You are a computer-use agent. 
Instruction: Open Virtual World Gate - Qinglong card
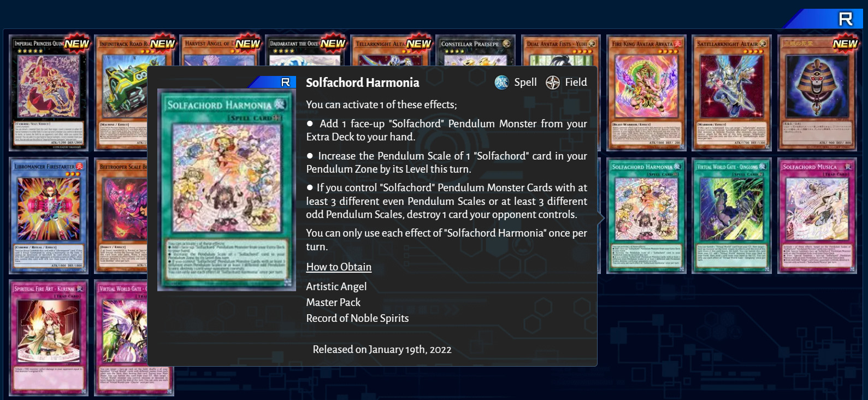tap(731, 216)
